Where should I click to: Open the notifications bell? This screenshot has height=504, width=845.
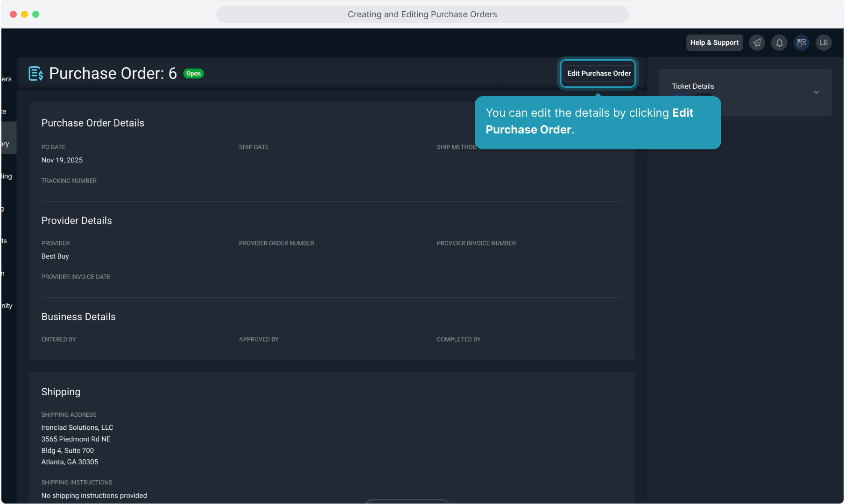(779, 42)
